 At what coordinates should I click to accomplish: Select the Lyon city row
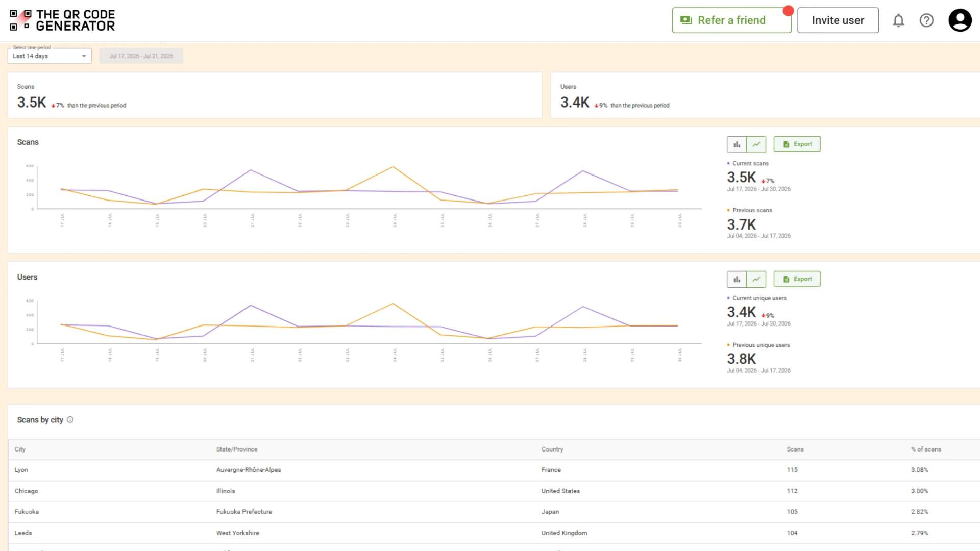[x=494, y=470]
